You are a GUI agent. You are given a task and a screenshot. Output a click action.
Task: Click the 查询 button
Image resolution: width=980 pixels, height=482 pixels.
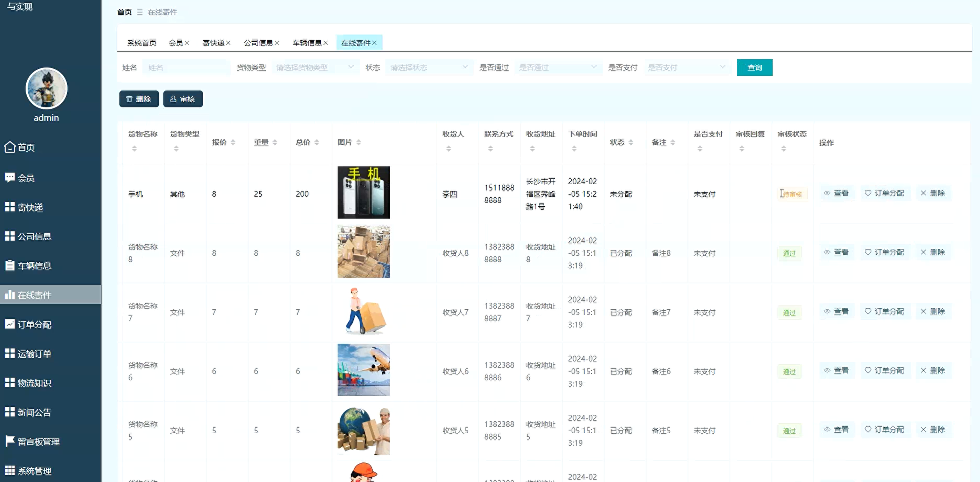(754, 67)
